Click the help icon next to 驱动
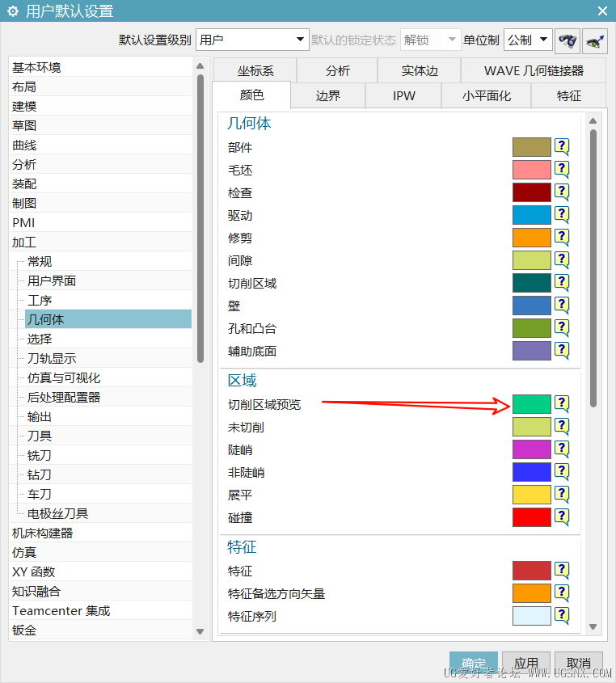 pyautogui.click(x=562, y=215)
